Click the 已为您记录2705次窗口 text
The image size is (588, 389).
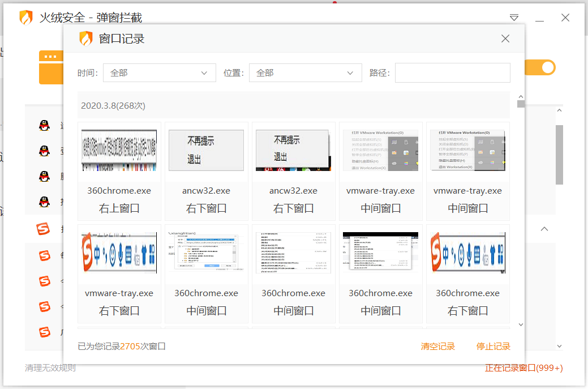(x=122, y=346)
